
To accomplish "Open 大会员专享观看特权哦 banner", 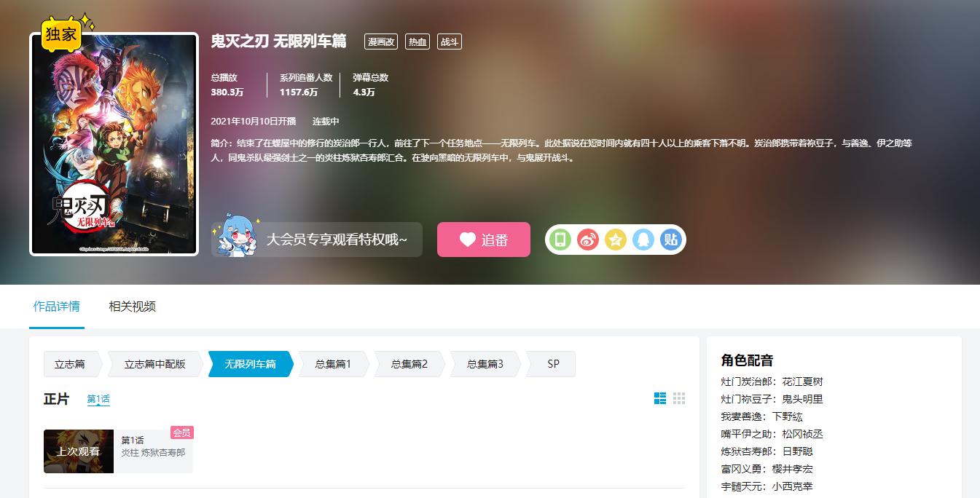I will [317, 240].
